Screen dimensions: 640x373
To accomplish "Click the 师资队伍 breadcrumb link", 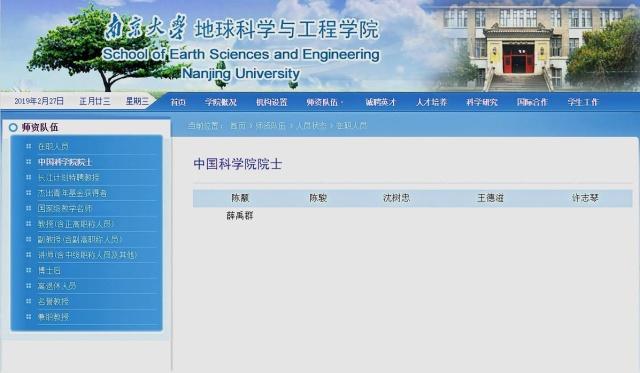I will point(271,126).
